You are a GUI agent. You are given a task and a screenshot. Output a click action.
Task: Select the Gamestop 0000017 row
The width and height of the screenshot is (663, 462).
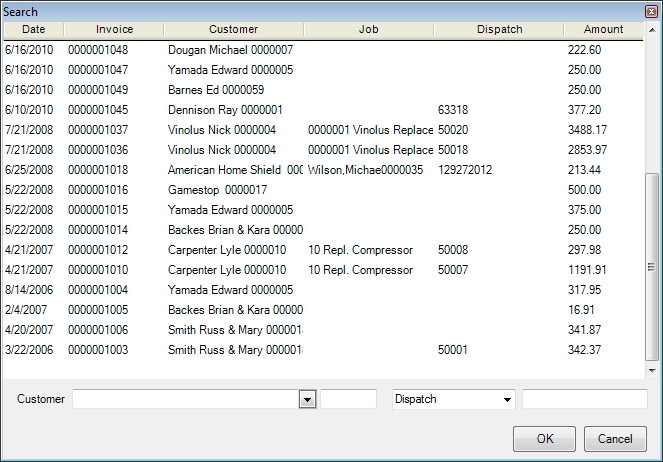pos(323,190)
